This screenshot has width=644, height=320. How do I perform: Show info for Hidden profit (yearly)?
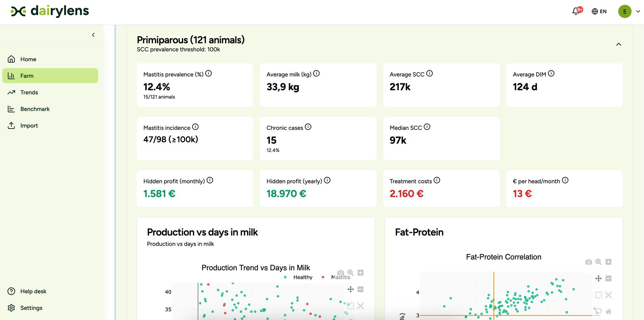[327, 180]
